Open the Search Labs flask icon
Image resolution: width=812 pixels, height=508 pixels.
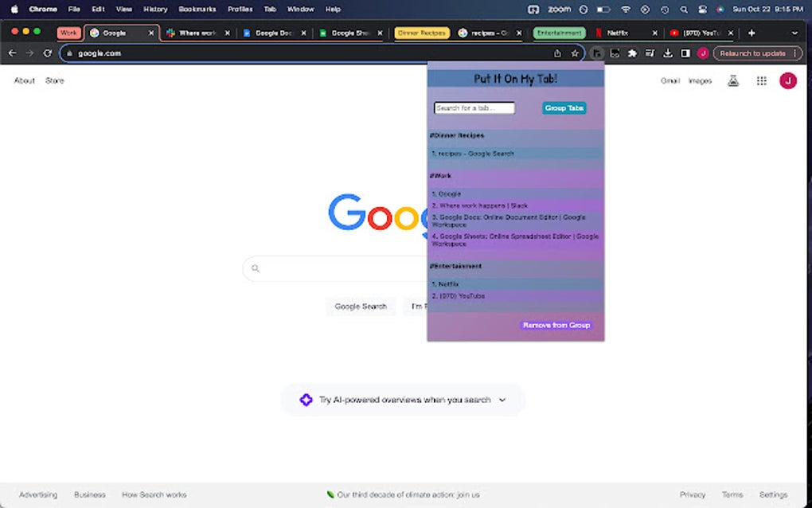(732, 80)
